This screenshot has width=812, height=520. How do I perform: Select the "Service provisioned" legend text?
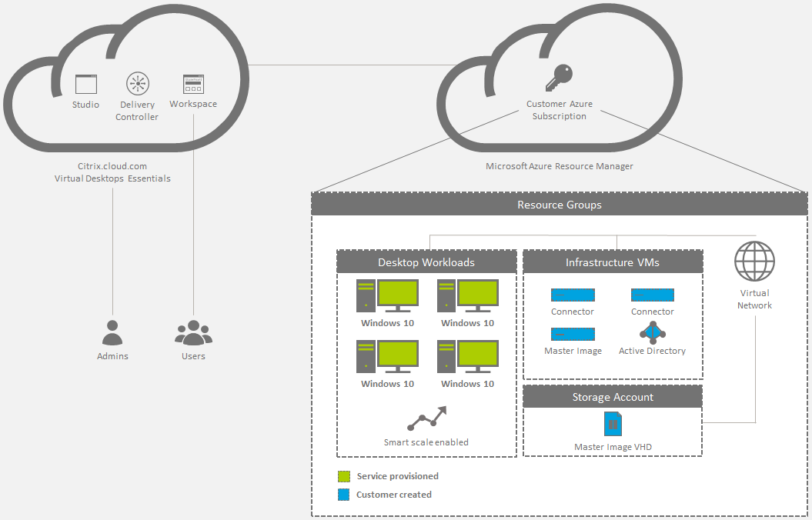point(398,476)
